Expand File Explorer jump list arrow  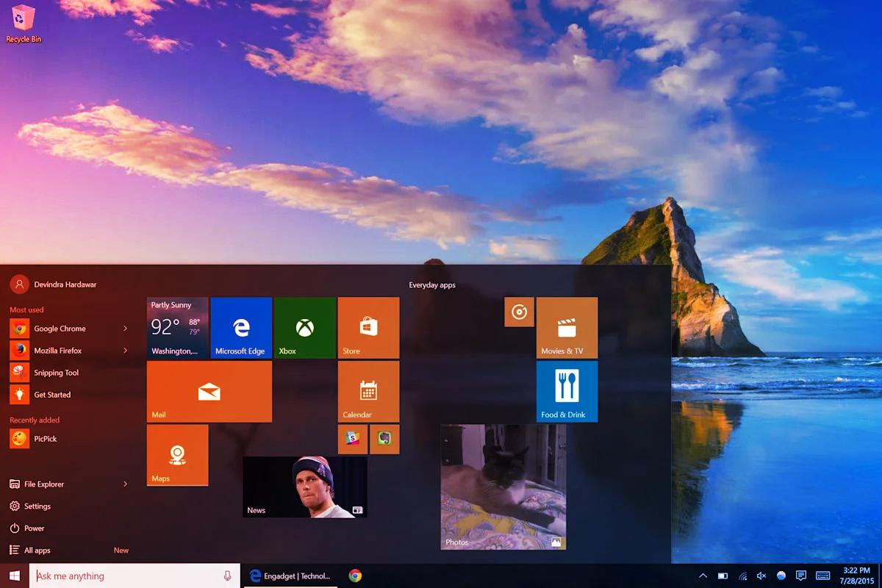click(x=125, y=484)
